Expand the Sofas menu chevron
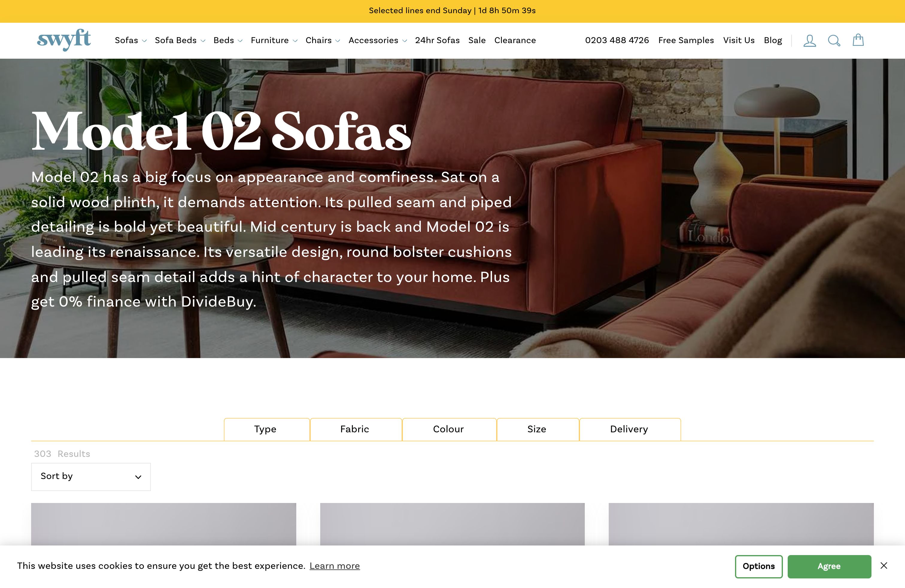The width and height of the screenshot is (905, 588). tap(144, 41)
